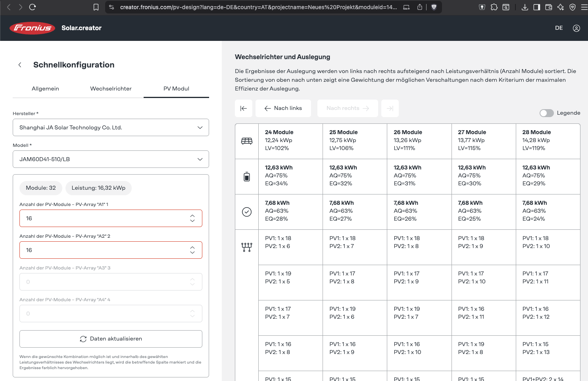Switch to the Wechselrichter tab
This screenshot has height=381, width=588.
click(x=111, y=89)
